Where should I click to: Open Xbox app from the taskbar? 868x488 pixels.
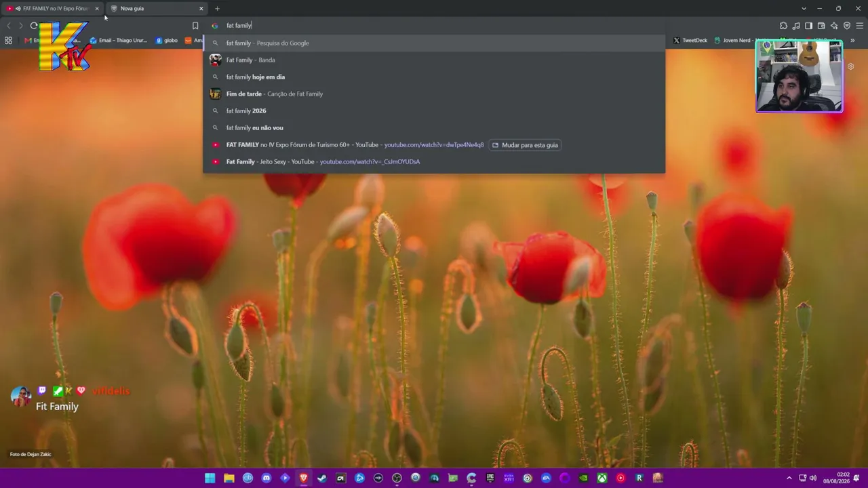(602, 479)
